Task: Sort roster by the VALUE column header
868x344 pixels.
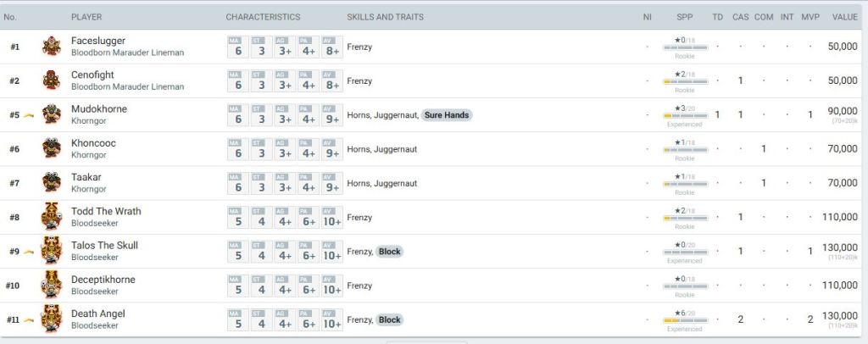Action: pos(844,17)
